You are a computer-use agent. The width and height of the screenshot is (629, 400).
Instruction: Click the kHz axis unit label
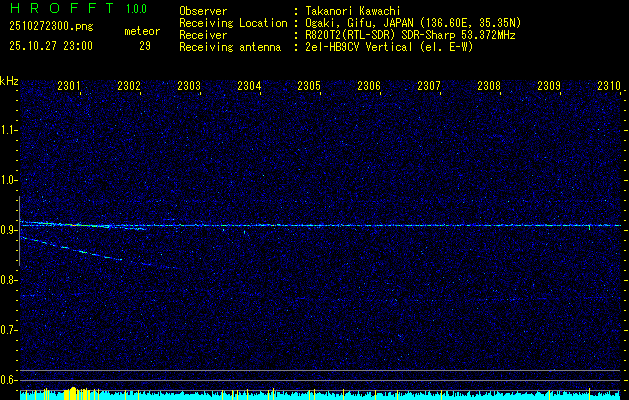[x=9, y=81]
